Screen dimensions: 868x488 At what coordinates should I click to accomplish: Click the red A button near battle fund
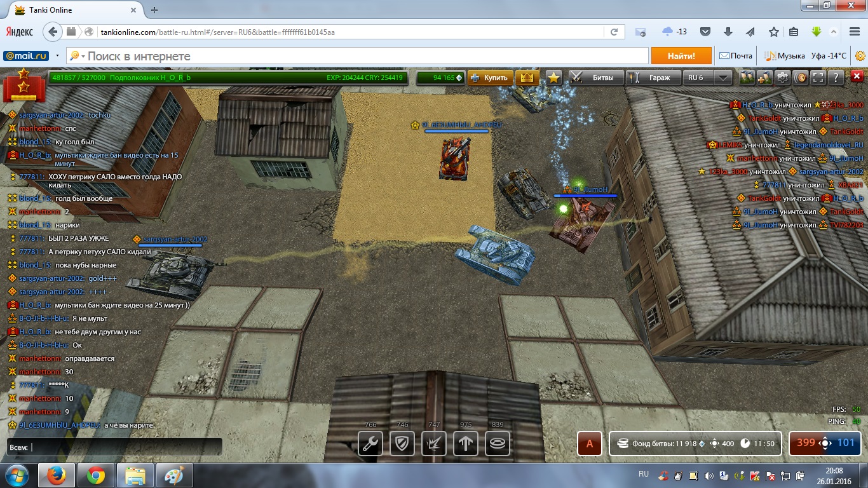[590, 444]
